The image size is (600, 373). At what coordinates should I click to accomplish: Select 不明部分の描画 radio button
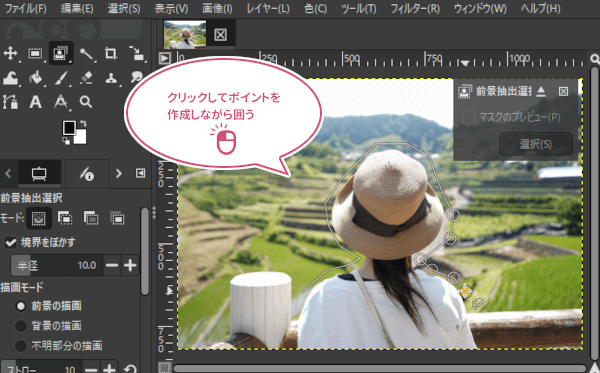click(20, 346)
